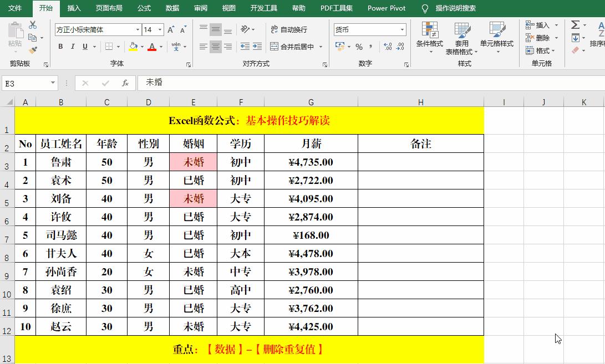This screenshot has width=605, height=364.
Task: Apply italic formatting
Action: click(73, 46)
